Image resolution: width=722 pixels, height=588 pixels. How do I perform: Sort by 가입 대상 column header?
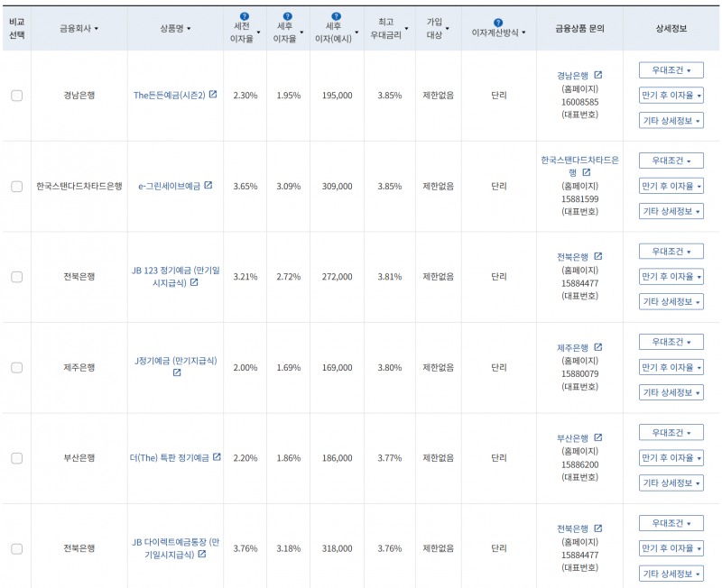pyautogui.click(x=438, y=28)
